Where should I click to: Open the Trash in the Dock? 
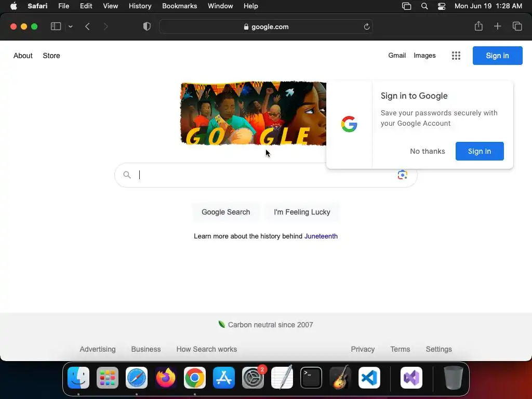tap(453, 378)
